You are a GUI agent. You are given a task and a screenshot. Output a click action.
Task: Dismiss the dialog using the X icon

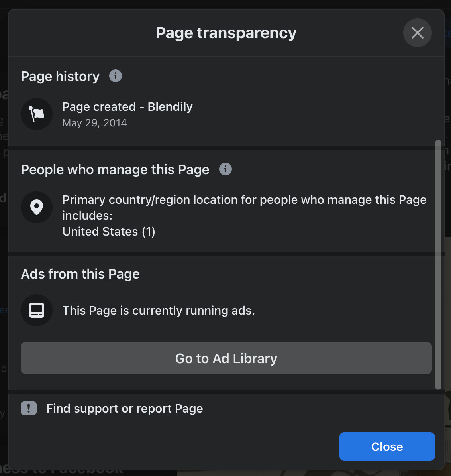pos(417,33)
